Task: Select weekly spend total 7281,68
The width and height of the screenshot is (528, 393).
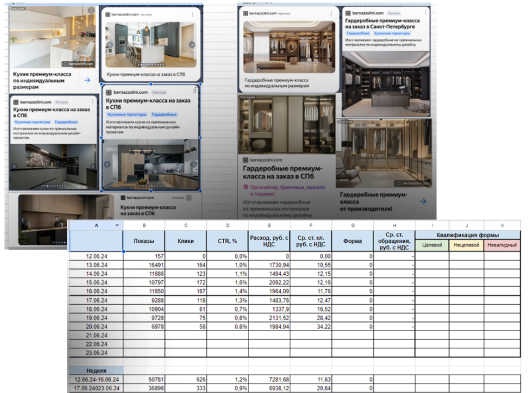Action: pos(269,379)
